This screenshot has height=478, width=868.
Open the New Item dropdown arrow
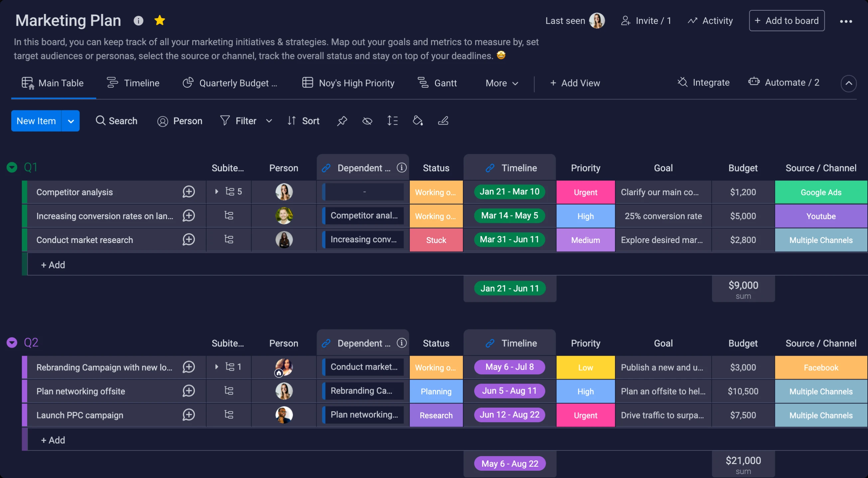tap(71, 121)
